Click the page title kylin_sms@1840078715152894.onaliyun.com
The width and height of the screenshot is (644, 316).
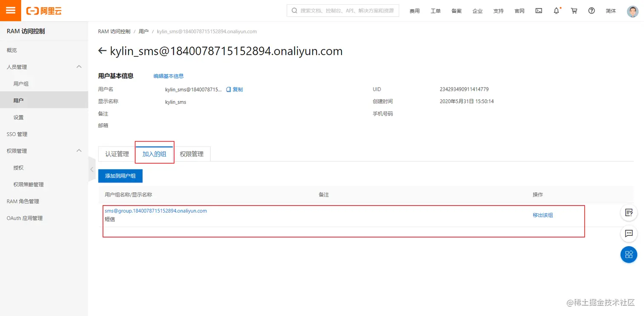point(226,51)
